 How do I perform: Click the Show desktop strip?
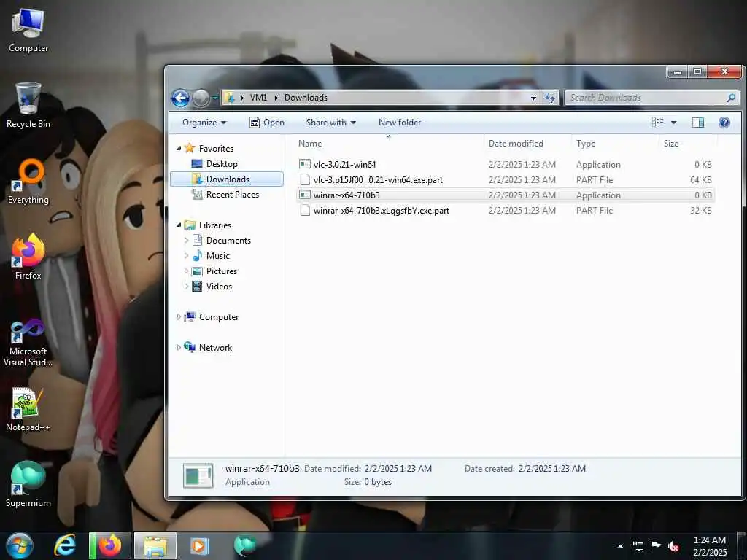pos(743,545)
